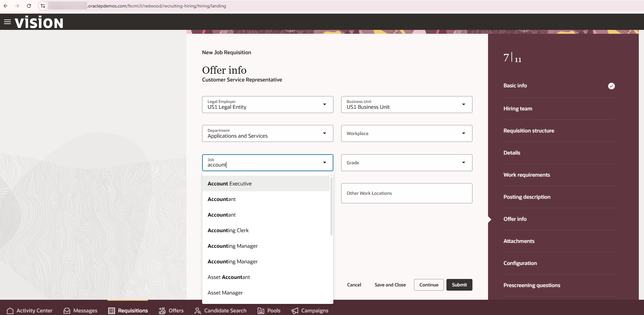644x315 pixels.
Task: Click the Cancel button
Action: click(x=354, y=285)
